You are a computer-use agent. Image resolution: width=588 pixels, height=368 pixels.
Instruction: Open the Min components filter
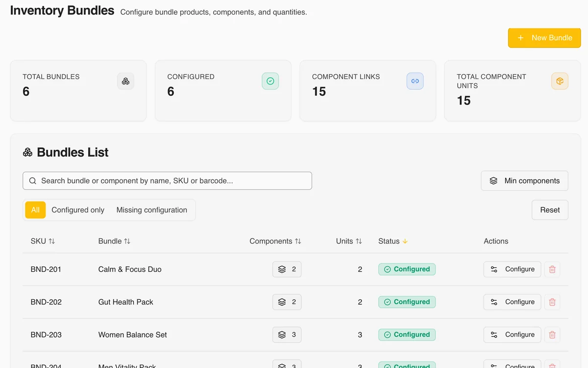(524, 181)
